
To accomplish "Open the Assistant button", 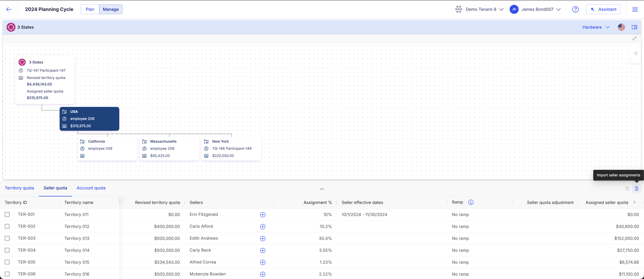I will coord(603,9).
